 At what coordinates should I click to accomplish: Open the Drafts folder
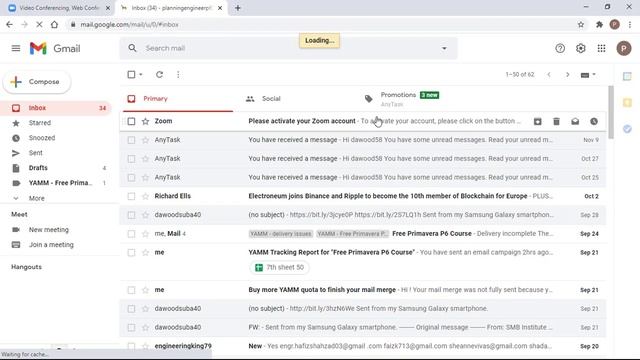click(x=55, y=168)
